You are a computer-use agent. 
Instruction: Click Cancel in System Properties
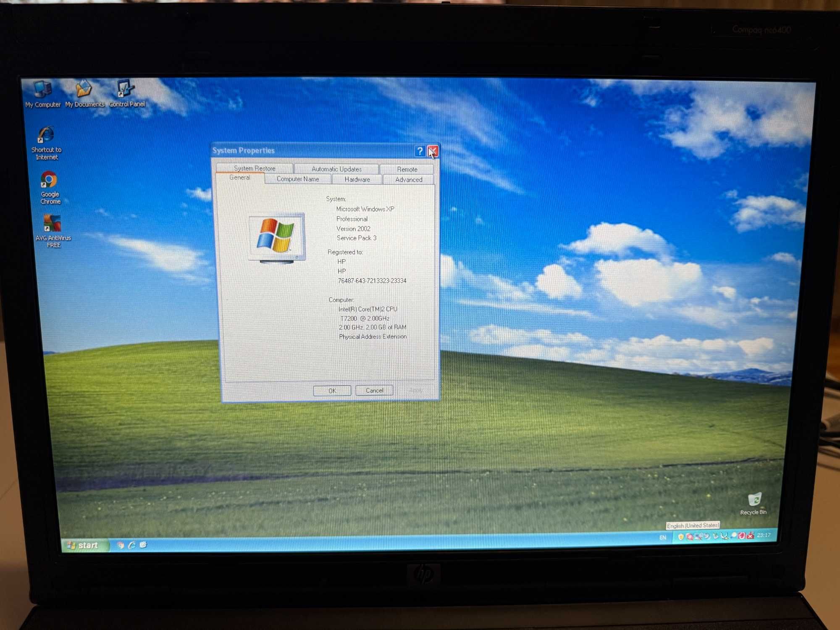374,390
